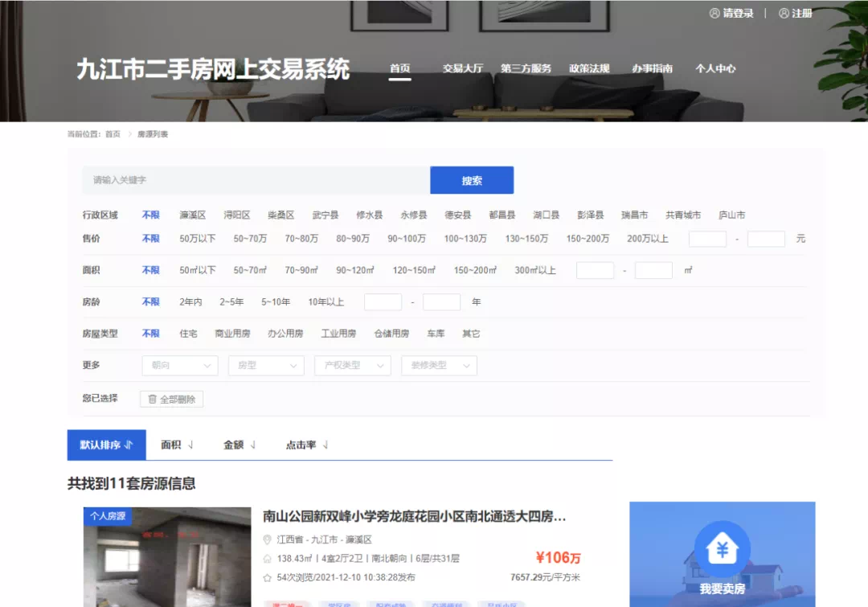Viewport: 868px width, 607px height.
Task: Filter by district 浔阳区
Action: (x=237, y=215)
